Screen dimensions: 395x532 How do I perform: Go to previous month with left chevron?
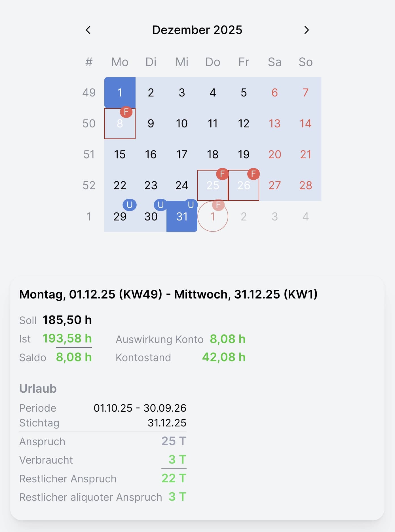(88, 30)
